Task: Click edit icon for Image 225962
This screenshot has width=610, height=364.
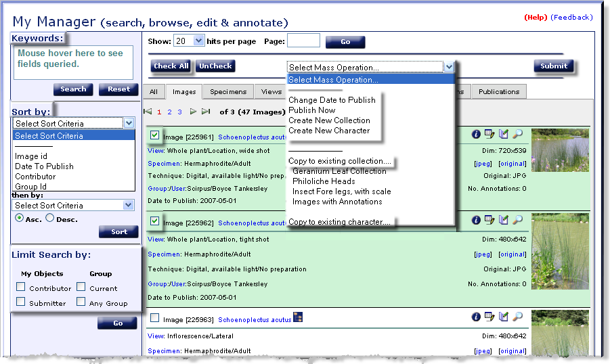Action: pyautogui.click(x=503, y=221)
